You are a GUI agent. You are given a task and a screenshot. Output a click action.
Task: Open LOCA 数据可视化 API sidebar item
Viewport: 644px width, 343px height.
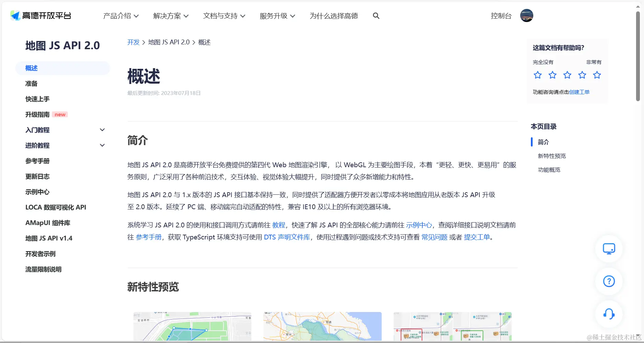click(x=56, y=207)
